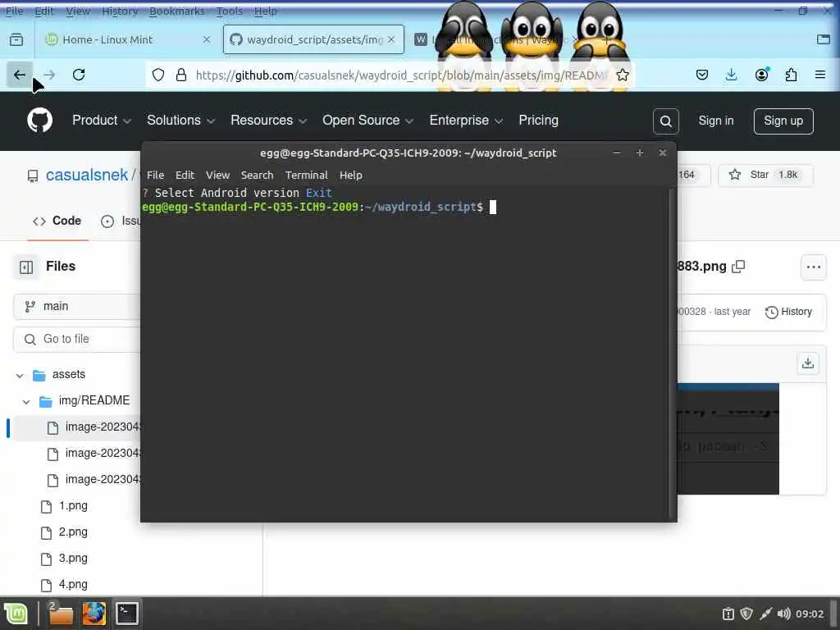Click the Firefox URL address bar
This screenshot has height=630, width=840.
(x=402, y=75)
